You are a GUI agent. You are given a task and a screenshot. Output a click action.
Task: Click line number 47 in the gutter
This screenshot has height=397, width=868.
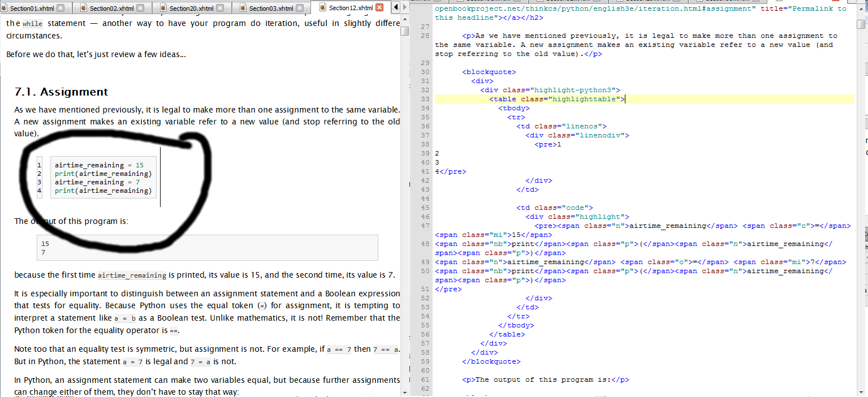pos(425,226)
